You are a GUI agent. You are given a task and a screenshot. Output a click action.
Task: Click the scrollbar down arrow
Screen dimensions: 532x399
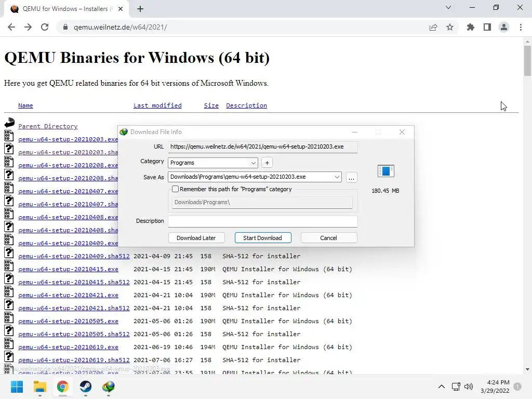pos(527,369)
